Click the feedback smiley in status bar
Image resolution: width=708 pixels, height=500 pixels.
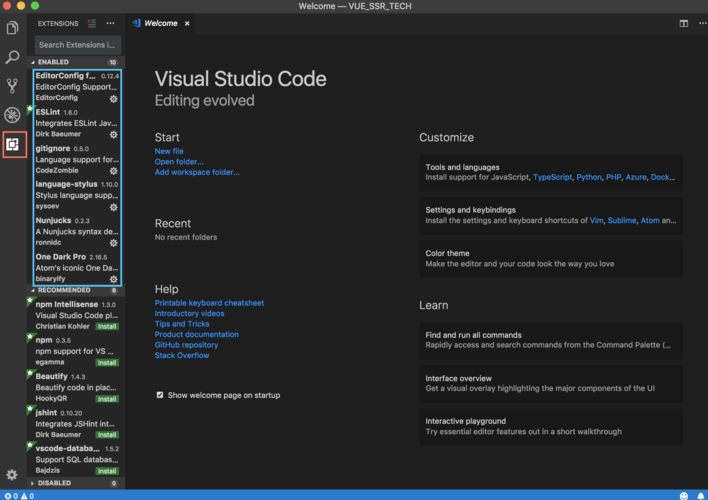[684, 495]
